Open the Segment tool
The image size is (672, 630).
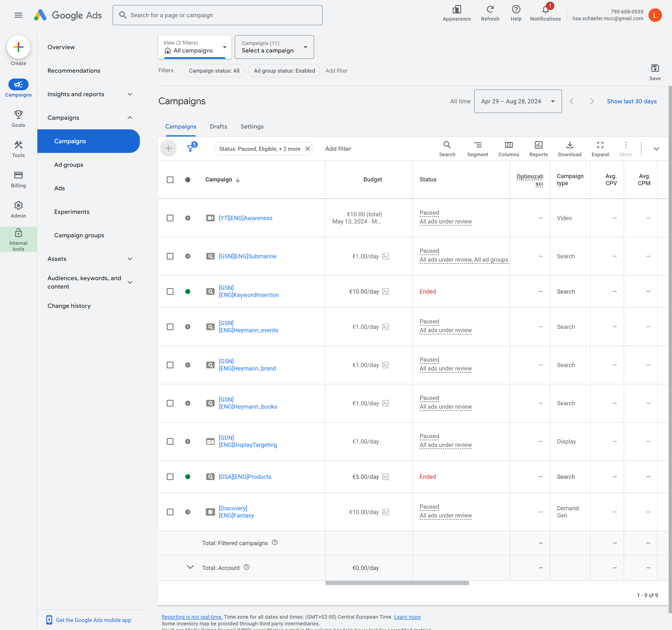pos(477,149)
